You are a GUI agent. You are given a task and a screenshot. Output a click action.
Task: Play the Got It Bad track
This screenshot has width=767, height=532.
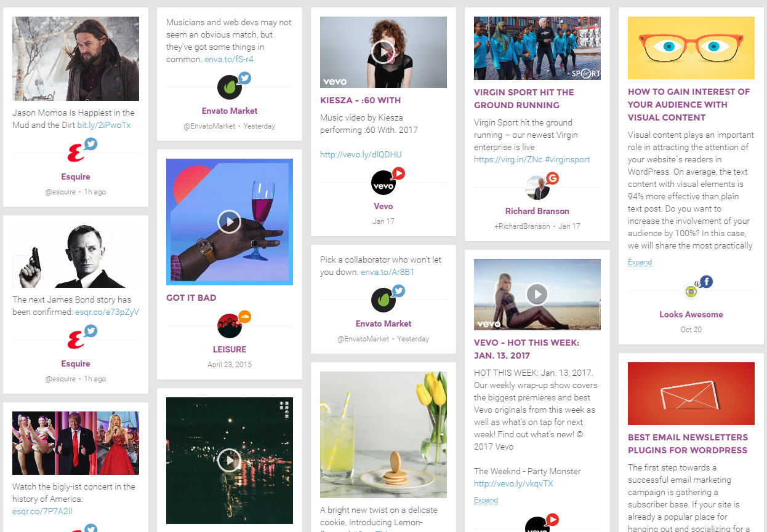click(229, 221)
